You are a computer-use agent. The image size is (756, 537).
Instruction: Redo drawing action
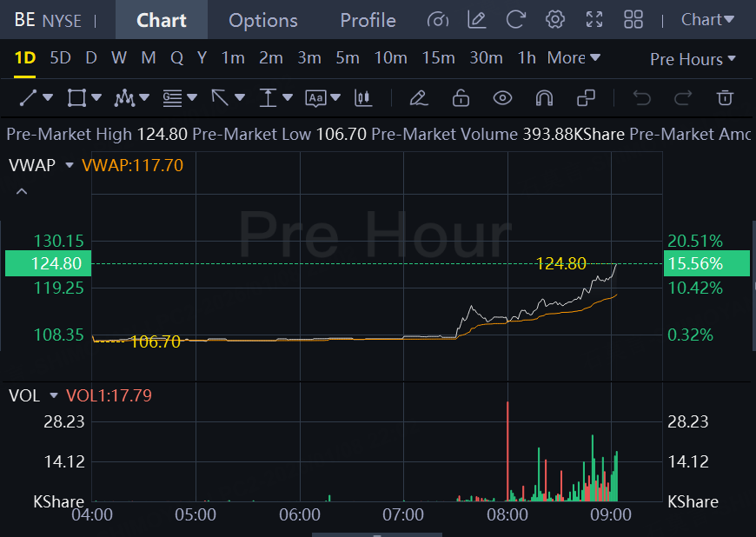click(x=683, y=98)
